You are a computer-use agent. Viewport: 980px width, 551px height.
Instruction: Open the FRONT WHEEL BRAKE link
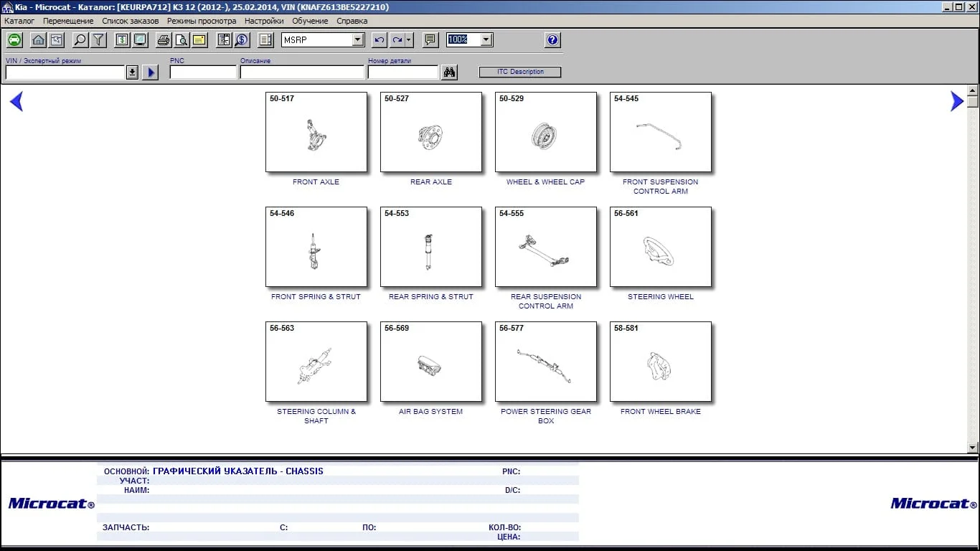click(x=660, y=412)
